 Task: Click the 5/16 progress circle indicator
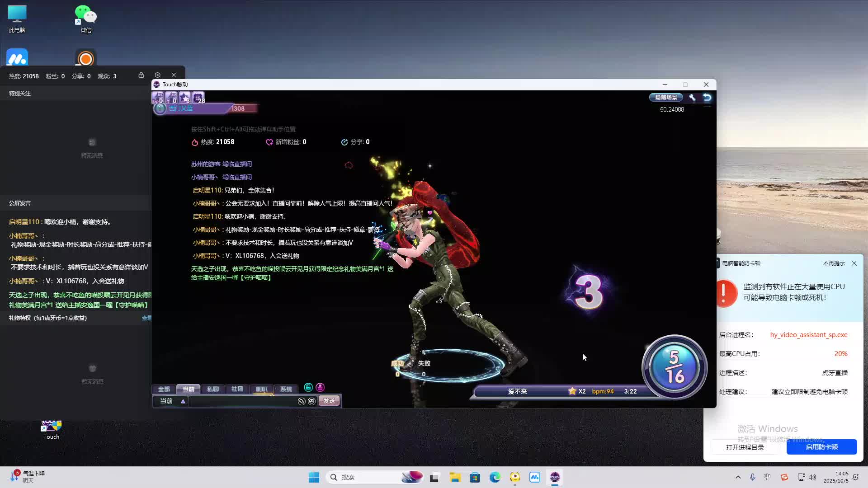pyautogui.click(x=674, y=367)
